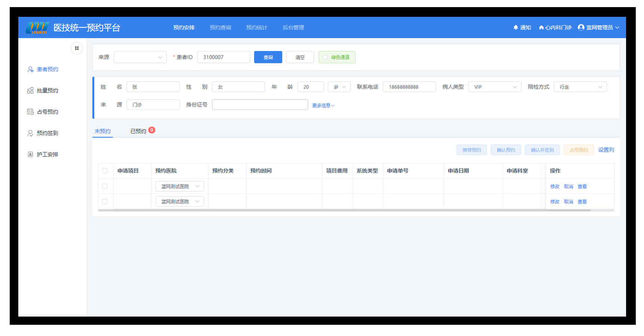Open the 预约统计 top menu
The height and width of the screenshot is (336, 644).
click(257, 28)
